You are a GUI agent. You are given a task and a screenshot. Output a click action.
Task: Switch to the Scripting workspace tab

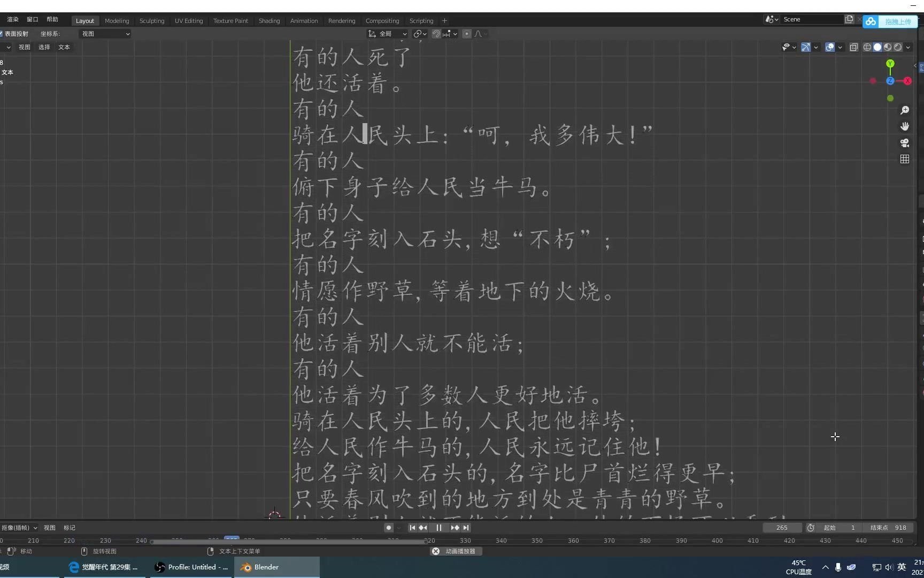point(421,21)
